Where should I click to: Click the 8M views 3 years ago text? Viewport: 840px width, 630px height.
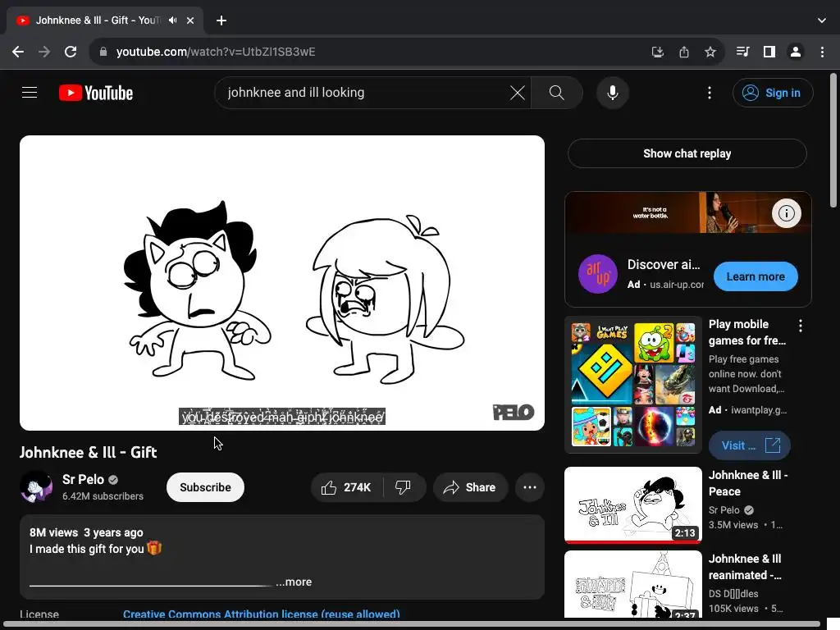86,532
